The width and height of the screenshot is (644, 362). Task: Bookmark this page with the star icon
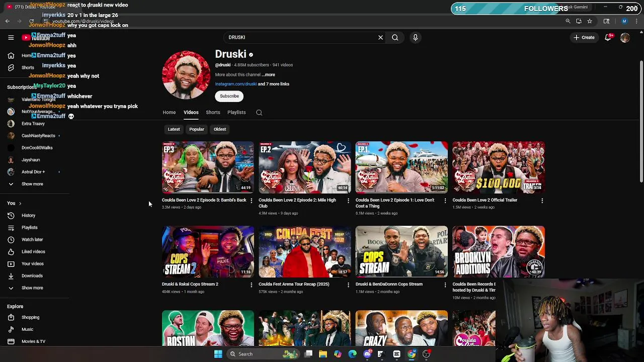(590, 21)
